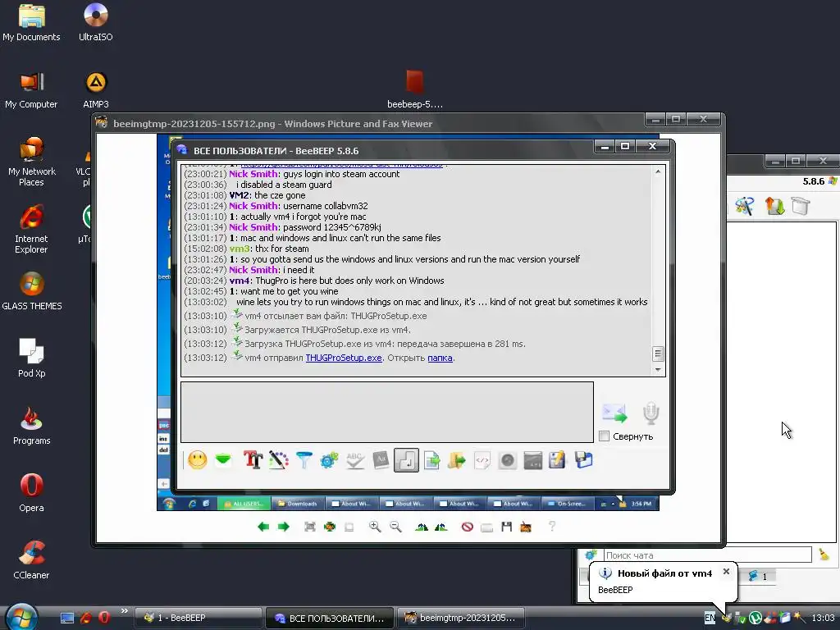The width and height of the screenshot is (840, 630).
Task: Open chat settings gear icon in BeeBEEP toolbar
Action: (329, 460)
